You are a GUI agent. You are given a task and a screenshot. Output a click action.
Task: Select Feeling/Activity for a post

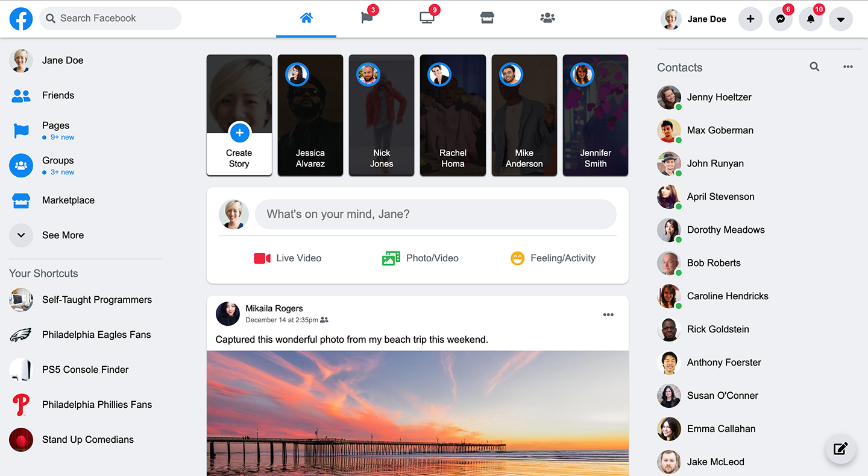pos(553,258)
